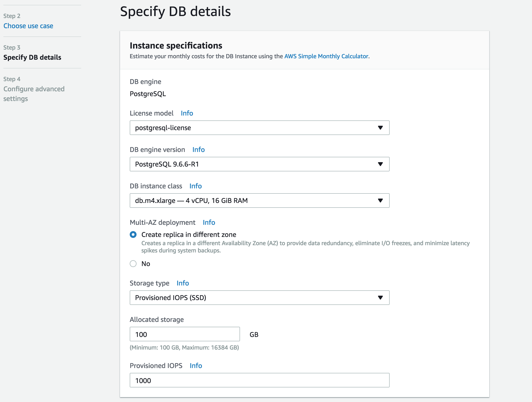Click the DB instance class dropdown arrow
This screenshot has width=532, height=402.
pos(380,201)
